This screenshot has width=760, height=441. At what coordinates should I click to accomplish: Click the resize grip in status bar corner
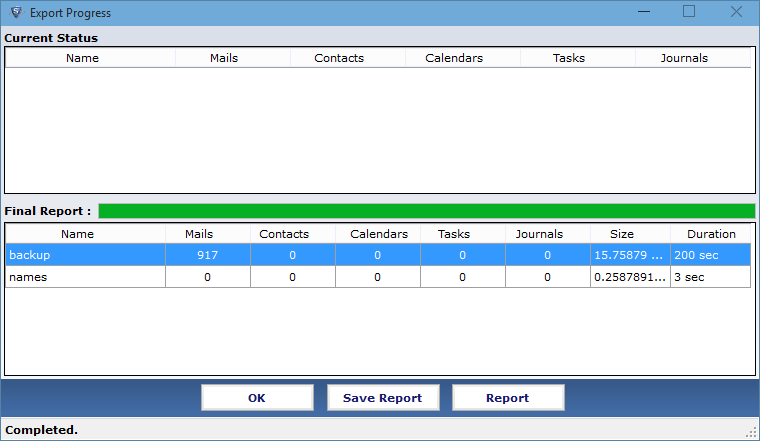(x=752, y=433)
